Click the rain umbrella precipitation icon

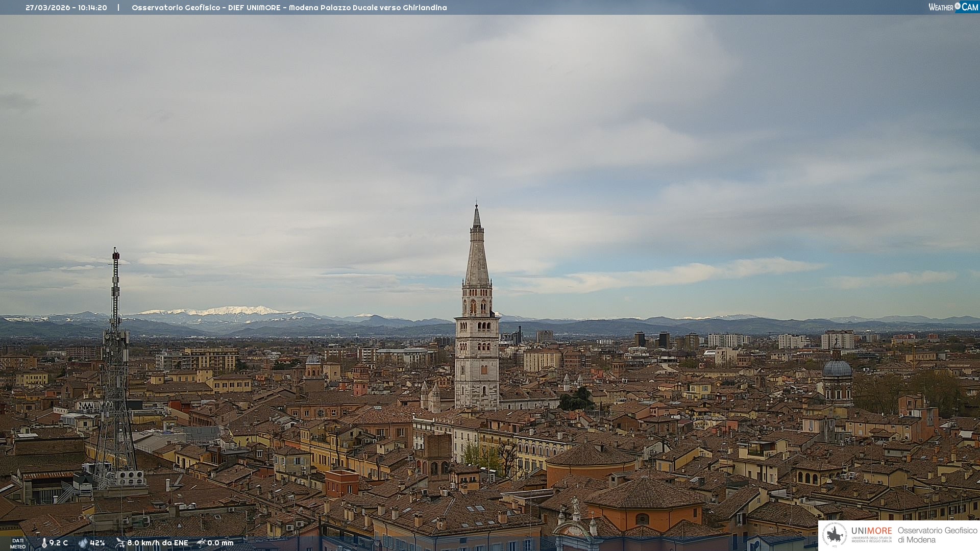tap(201, 543)
